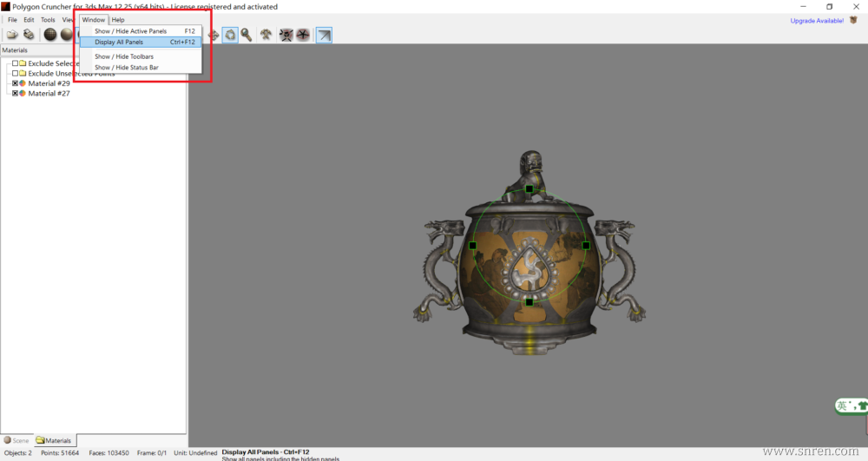This screenshot has height=461, width=868.
Task: Open the Edit menu
Action: pos(29,20)
